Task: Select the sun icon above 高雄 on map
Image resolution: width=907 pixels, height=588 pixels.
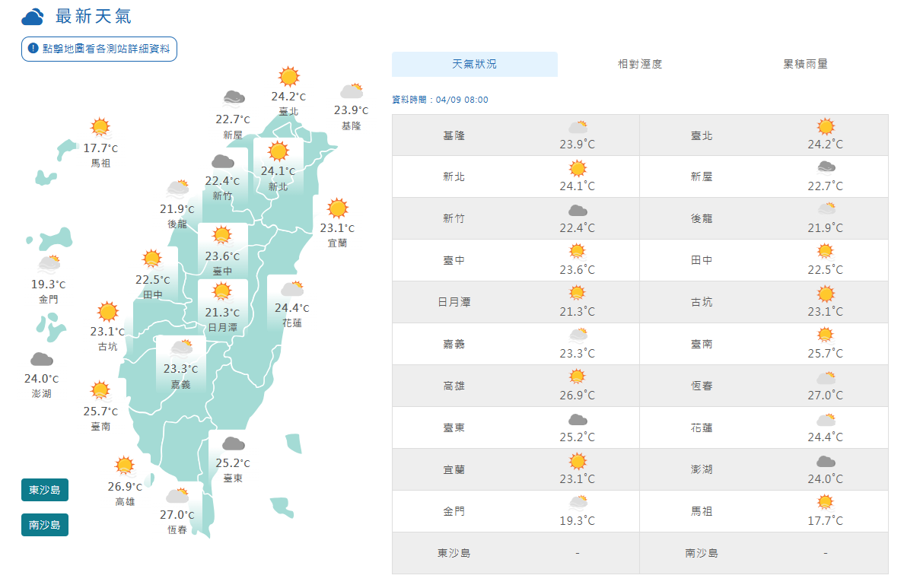Action: [x=125, y=466]
